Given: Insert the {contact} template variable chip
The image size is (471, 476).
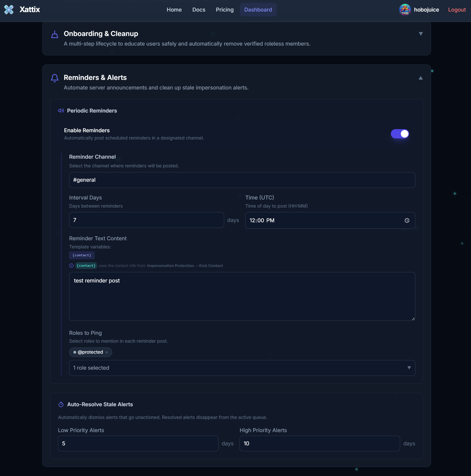Looking at the screenshot, I should (x=82, y=255).
